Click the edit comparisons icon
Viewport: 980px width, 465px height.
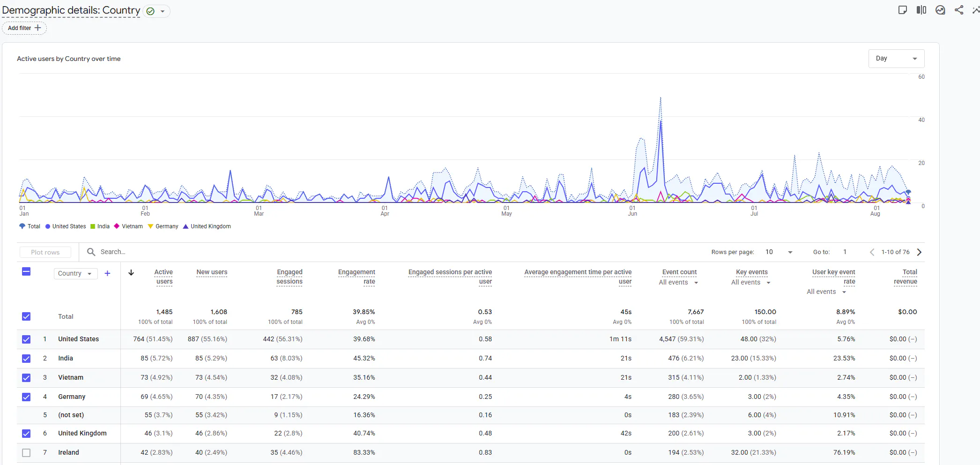(921, 10)
